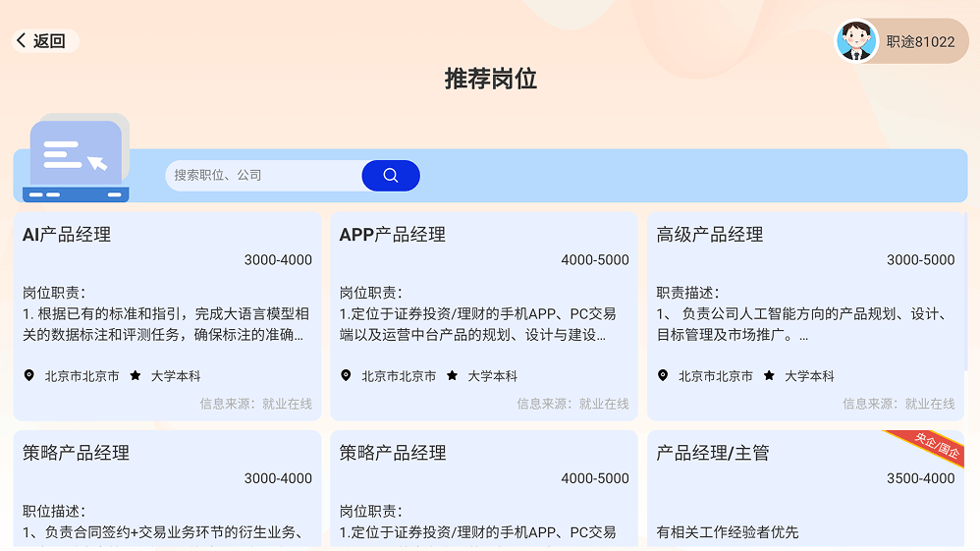980x551 pixels.
Task: Click 北京市北京市 in AI产品经理 card
Action: click(82, 376)
